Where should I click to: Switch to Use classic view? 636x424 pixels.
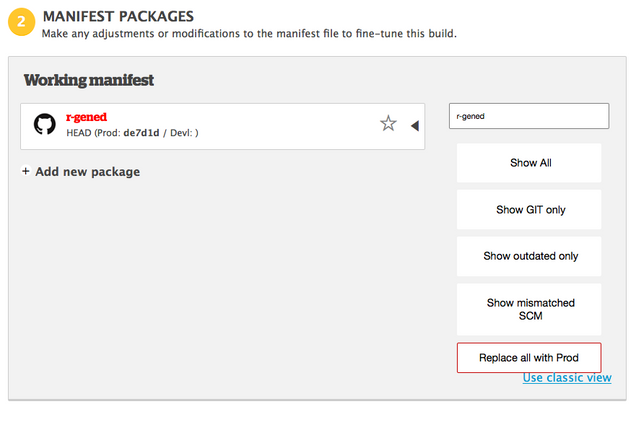pos(566,378)
